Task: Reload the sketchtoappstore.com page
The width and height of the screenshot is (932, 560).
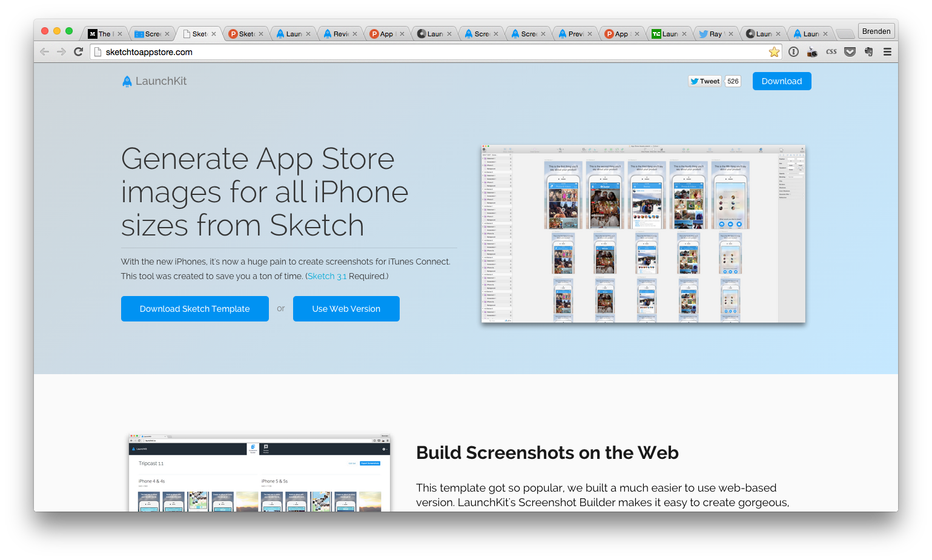Action: point(78,52)
